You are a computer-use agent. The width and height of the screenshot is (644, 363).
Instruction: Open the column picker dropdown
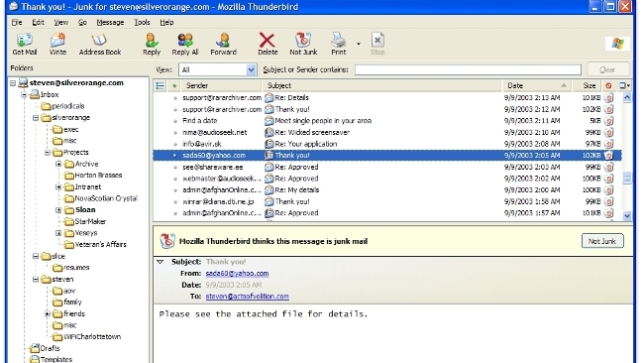click(x=624, y=85)
